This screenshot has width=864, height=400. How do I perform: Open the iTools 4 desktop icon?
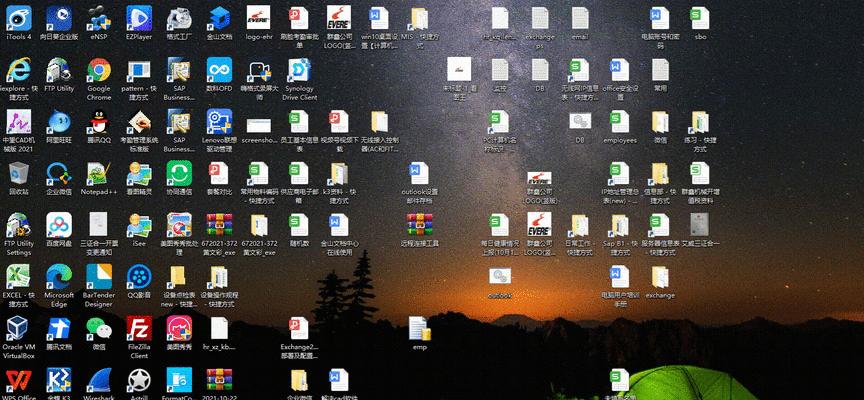(19, 18)
